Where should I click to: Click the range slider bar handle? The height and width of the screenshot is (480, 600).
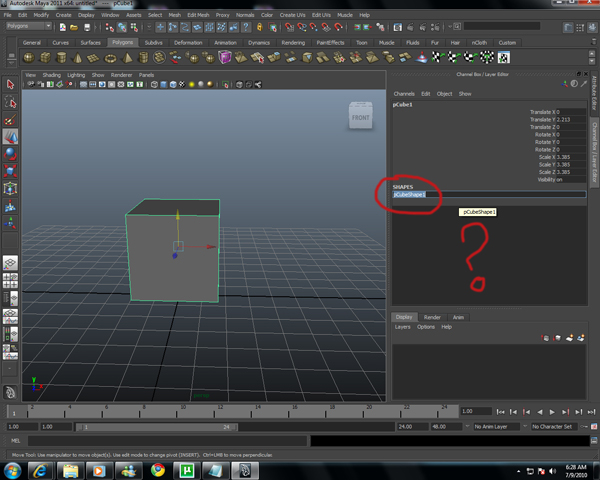coord(156,427)
